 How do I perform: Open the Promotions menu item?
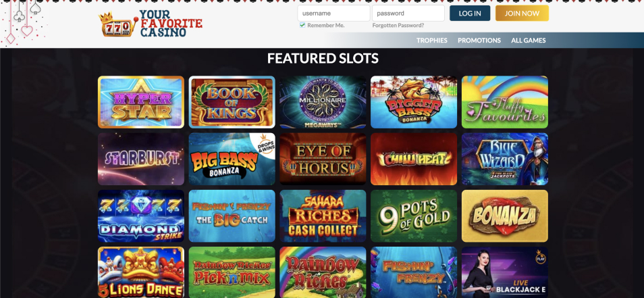pos(479,41)
